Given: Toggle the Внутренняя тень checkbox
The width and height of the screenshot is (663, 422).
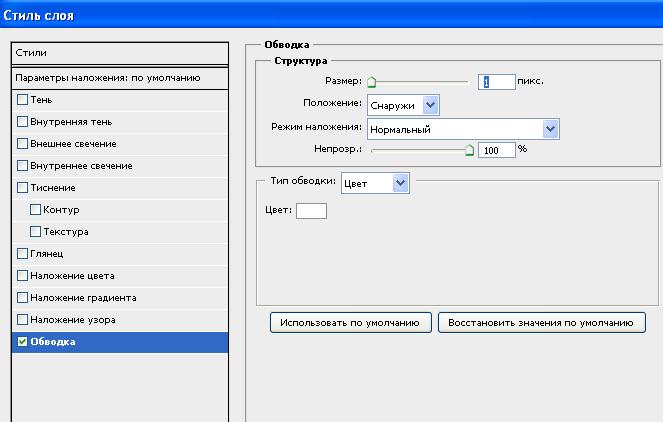Looking at the screenshot, I should coord(22,122).
